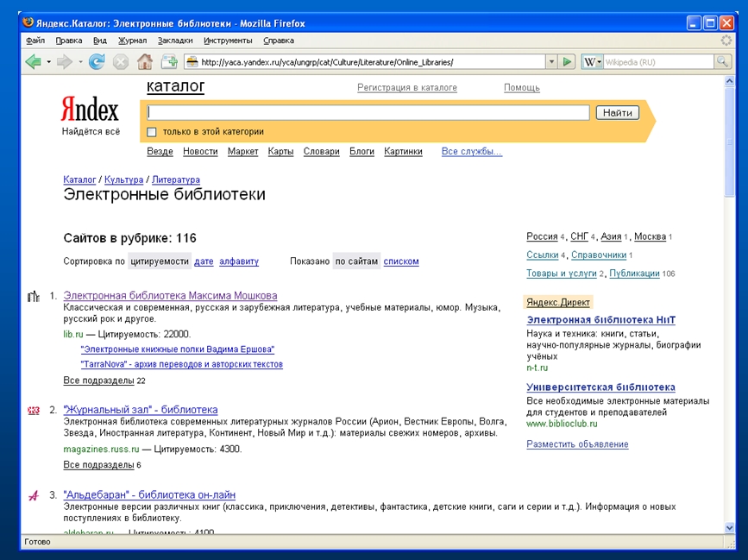Switch to the Блоги service
Viewport: 748px width, 560px height.
click(x=361, y=152)
